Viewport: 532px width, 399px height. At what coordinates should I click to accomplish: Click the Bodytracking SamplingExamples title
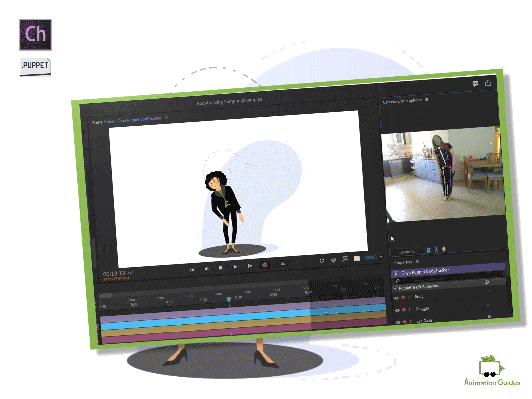229,101
